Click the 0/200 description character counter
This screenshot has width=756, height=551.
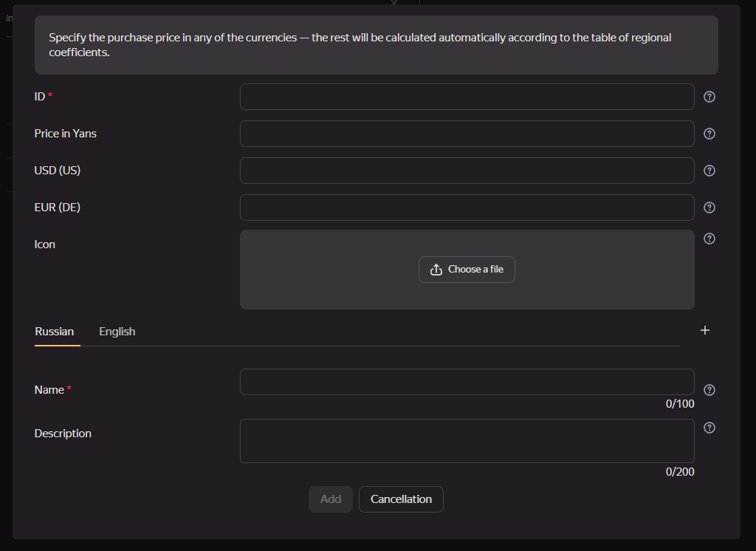(680, 472)
